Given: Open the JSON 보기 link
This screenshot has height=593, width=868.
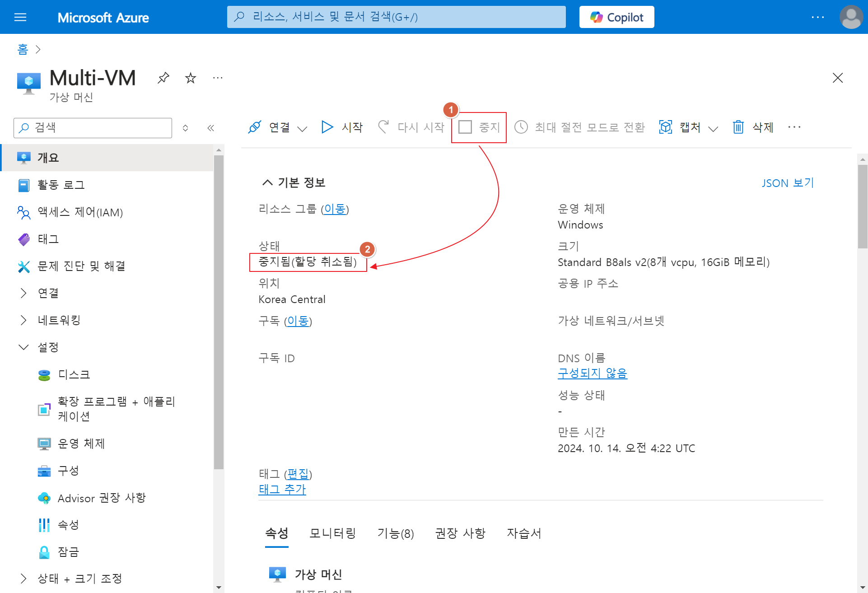Looking at the screenshot, I should 787,183.
